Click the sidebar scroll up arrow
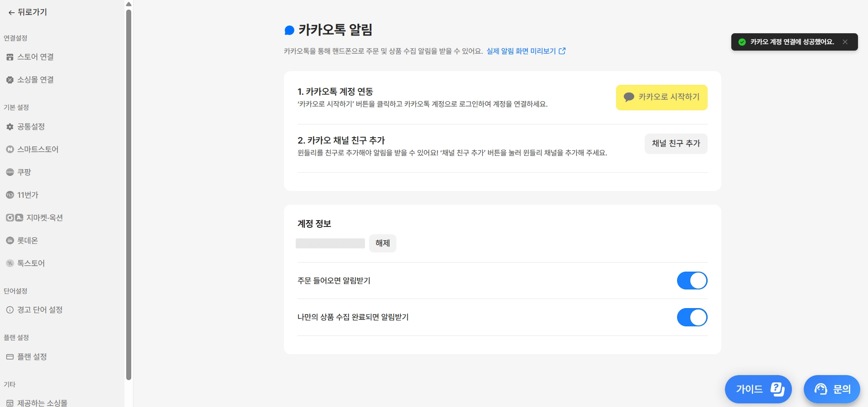Viewport: 868px width, 407px height. click(128, 4)
